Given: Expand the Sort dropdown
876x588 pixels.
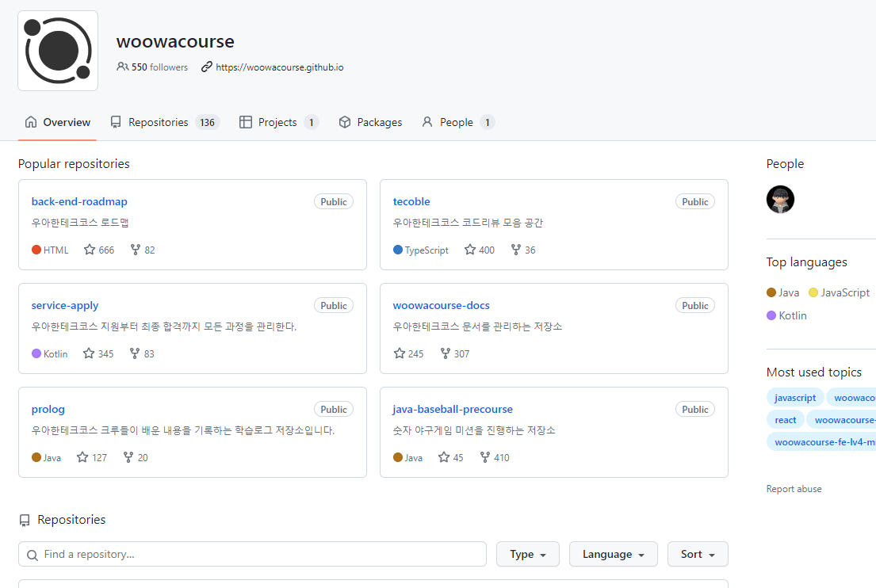Looking at the screenshot, I should coord(698,555).
